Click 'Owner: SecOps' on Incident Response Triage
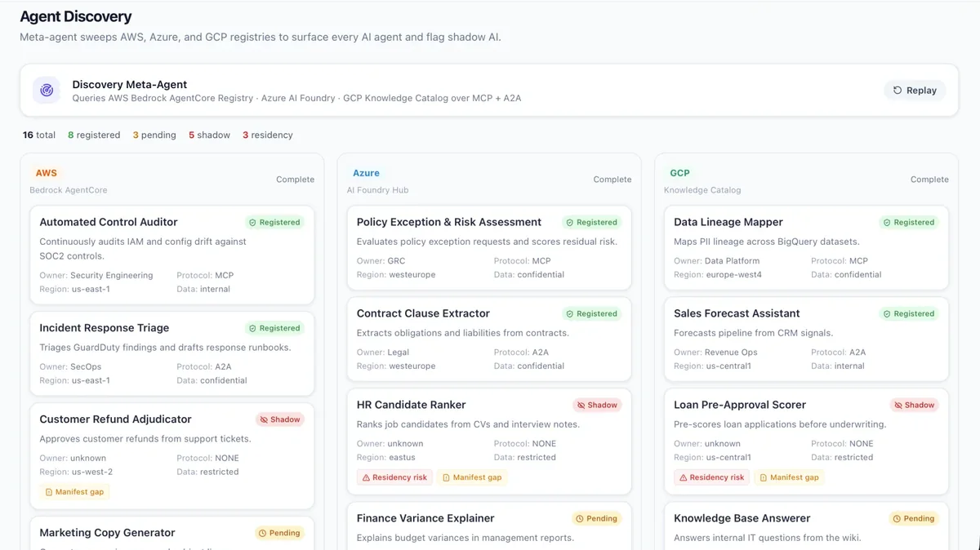The height and width of the screenshot is (550, 980). coord(69,367)
